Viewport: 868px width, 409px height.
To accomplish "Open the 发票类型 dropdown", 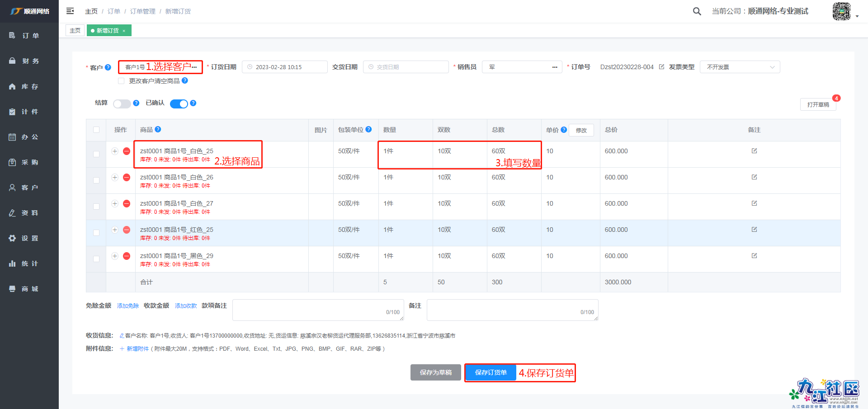I will [x=740, y=67].
